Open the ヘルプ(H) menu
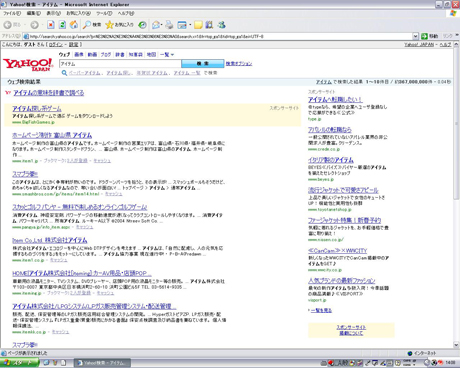The width and height of the screenshot is (460, 368). tap(126, 13)
